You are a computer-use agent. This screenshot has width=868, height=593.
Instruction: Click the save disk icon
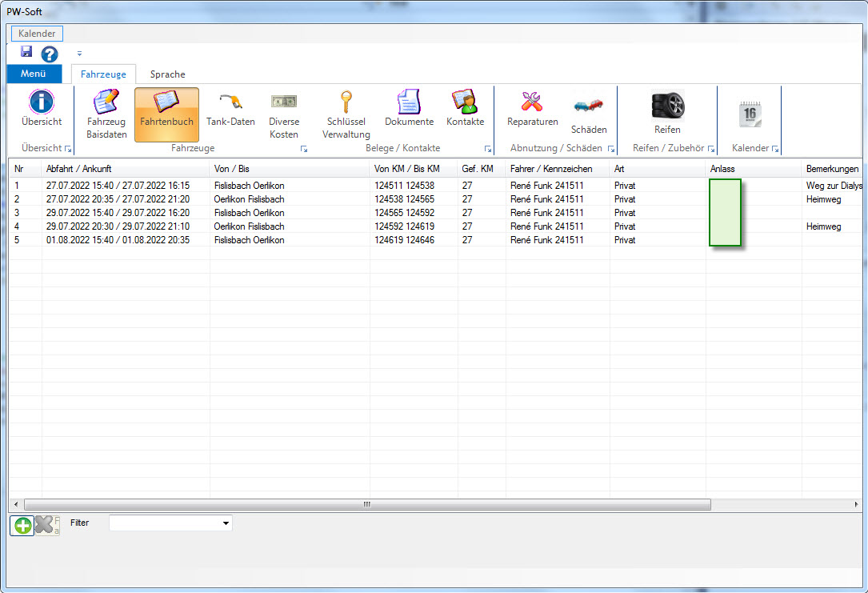click(x=26, y=53)
